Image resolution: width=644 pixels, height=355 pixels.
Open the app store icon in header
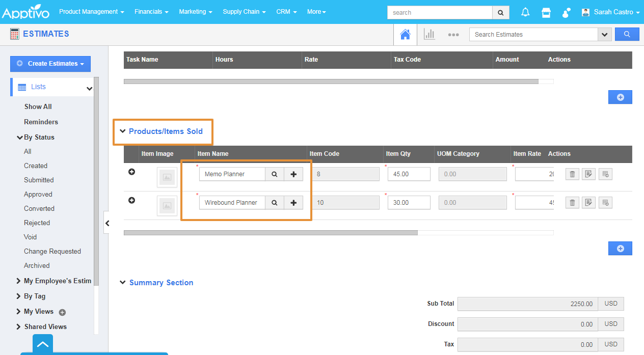point(546,12)
